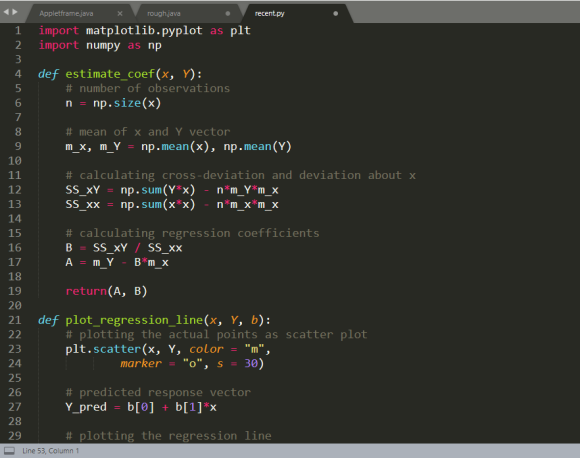Viewport: 580px width, 458px height.
Task: Click 'marker' keyword argument on line 24
Action: [x=141, y=364]
